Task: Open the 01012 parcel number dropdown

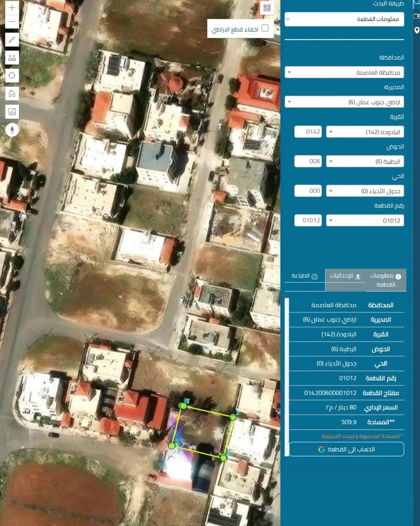Action: [x=365, y=220]
